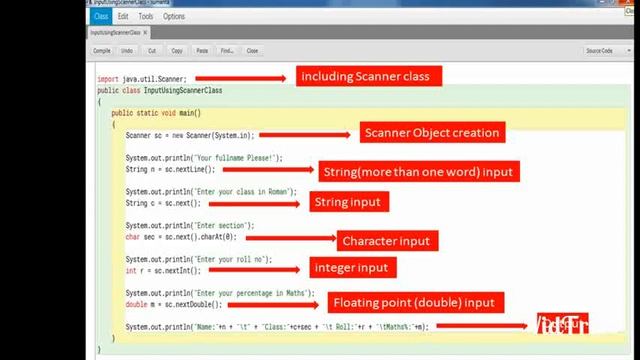640x360 pixels.
Task: Click the 'Enter your class in Roman' println line
Action: [x=211, y=192]
